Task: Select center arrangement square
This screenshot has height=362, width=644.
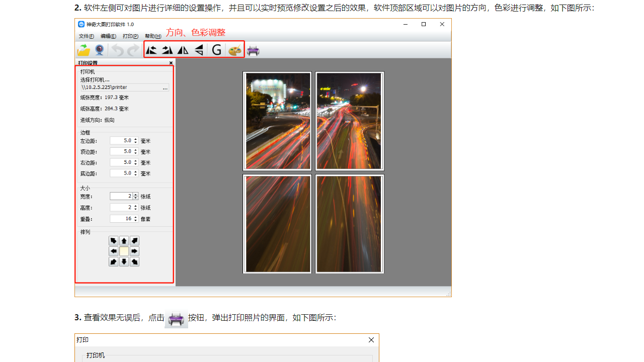Action: [x=124, y=251]
